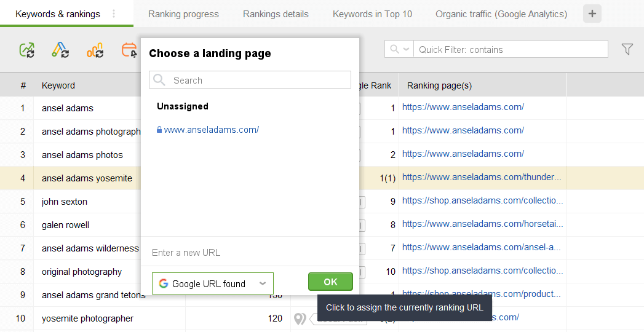Select the yosemite photographer keyword
644x332 pixels.
[x=87, y=318]
